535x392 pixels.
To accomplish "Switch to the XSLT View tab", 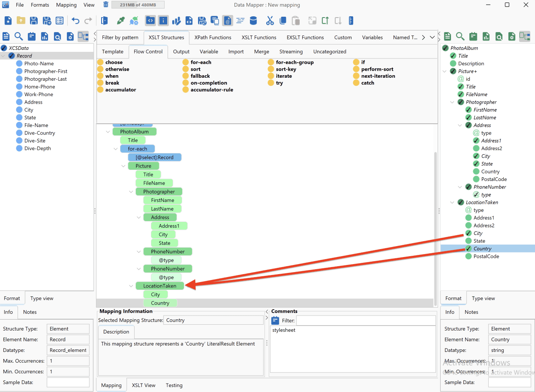I will [x=144, y=385].
